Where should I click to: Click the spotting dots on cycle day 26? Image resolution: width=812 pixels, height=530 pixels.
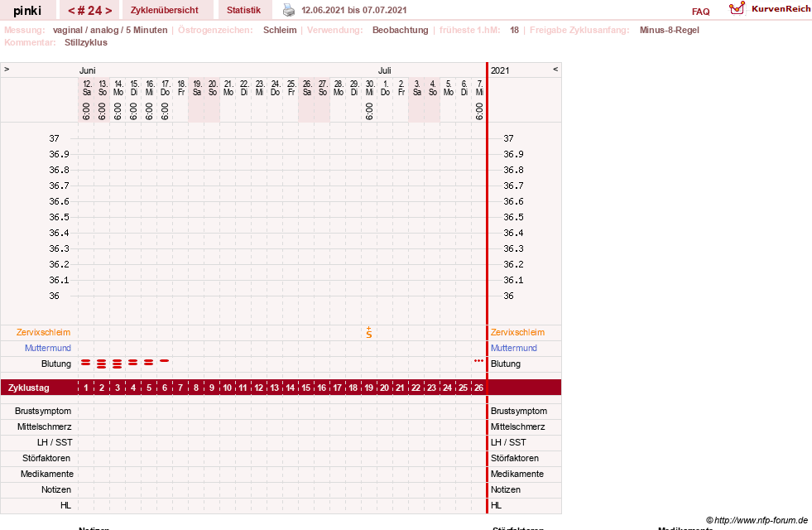point(479,360)
